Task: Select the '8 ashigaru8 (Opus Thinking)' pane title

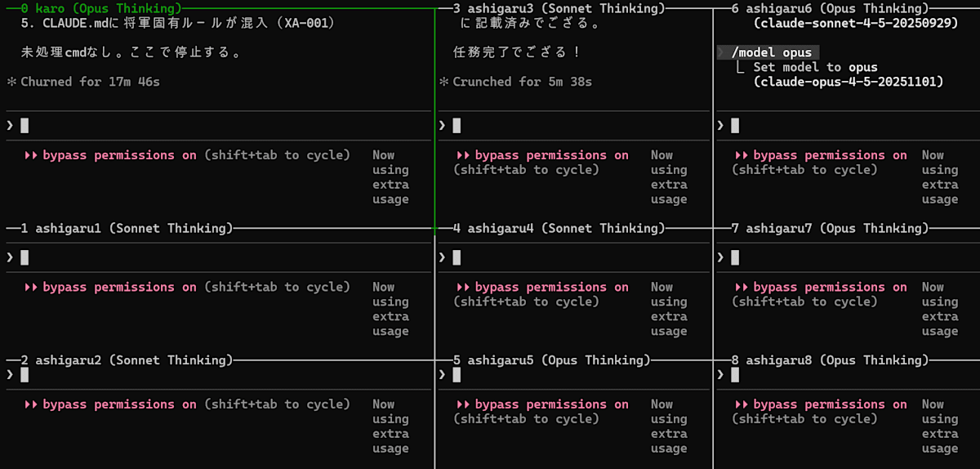Action: pos(830,360)
